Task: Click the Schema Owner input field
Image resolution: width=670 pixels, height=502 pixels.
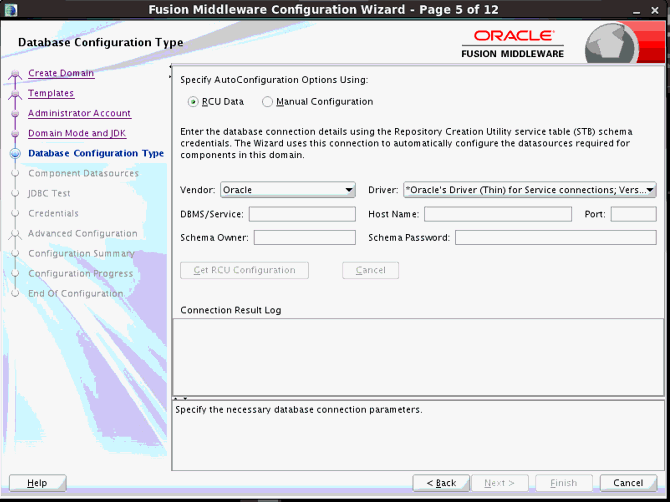Action: click(x=305, y=238)
